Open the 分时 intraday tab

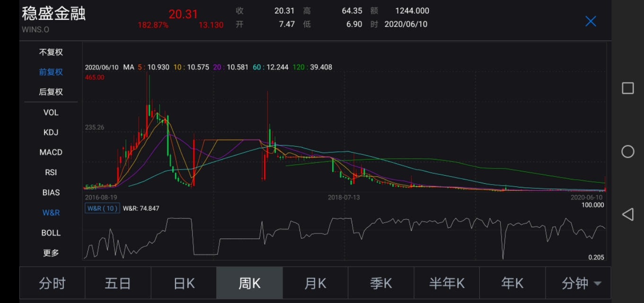(x=52, y=283)
